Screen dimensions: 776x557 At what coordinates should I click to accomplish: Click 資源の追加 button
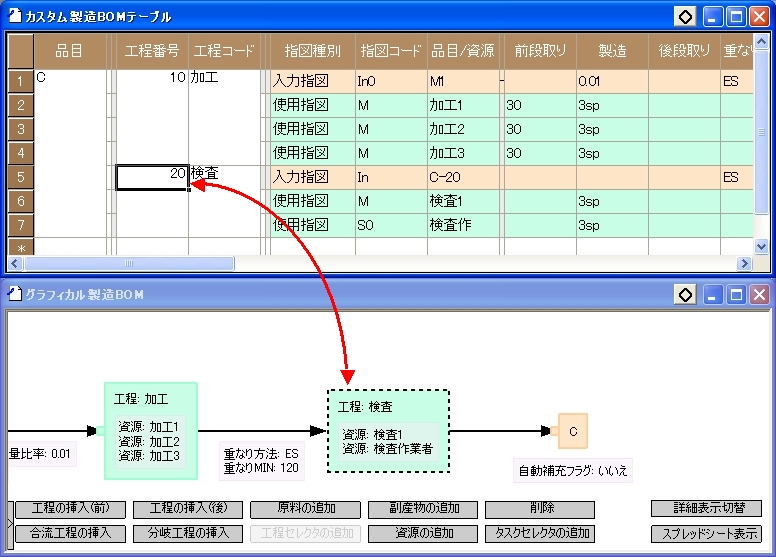(423, 534)
